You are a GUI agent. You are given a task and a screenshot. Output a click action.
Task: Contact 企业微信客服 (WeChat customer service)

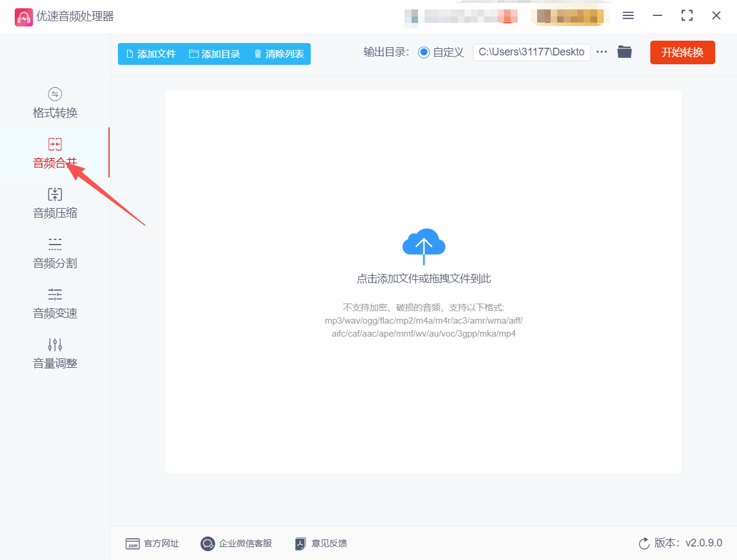pyautogui.click(x=236, y=543)
